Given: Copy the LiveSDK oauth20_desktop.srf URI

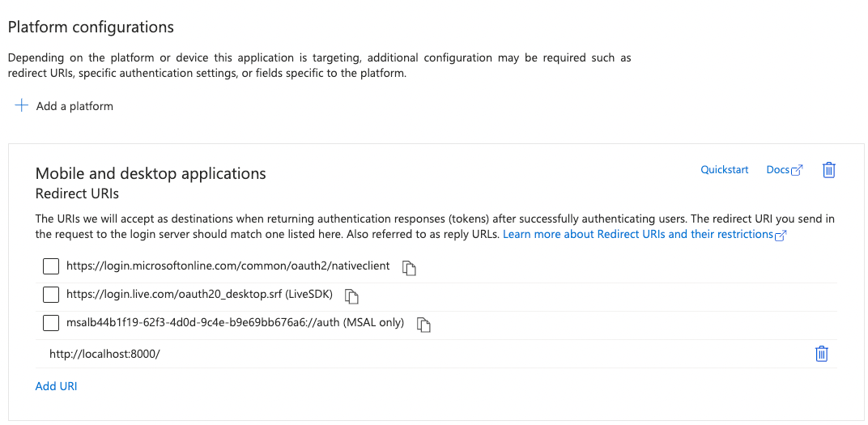Looking at the screenshot, I should 351,295.
